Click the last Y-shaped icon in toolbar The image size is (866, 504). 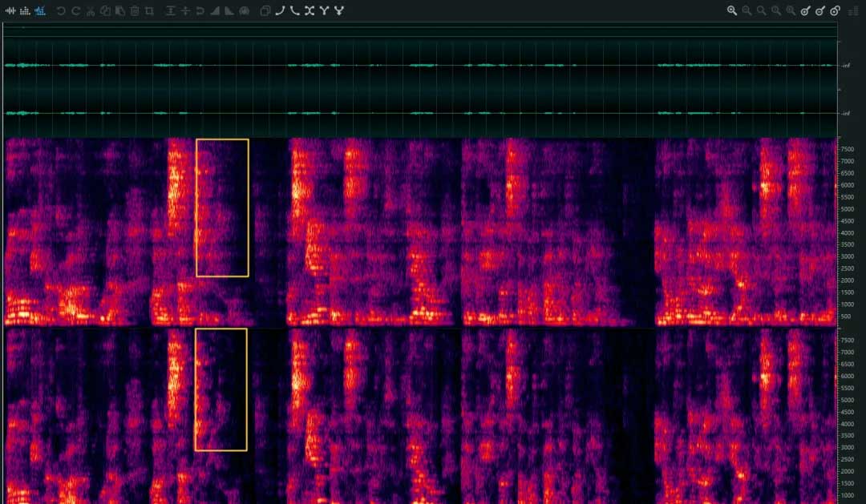338,11
